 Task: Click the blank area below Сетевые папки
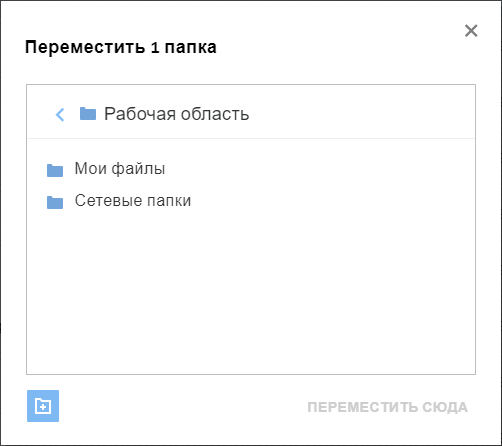coord(251,293)
